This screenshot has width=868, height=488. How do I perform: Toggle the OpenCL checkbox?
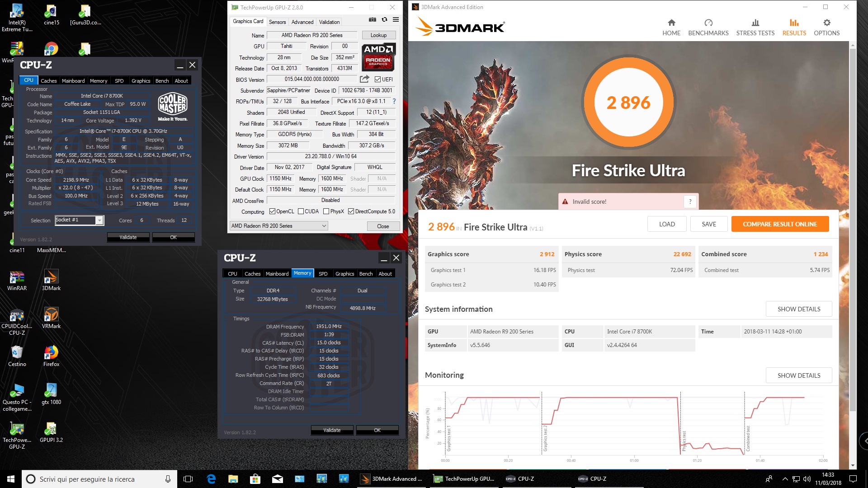[x=272, y=211]
